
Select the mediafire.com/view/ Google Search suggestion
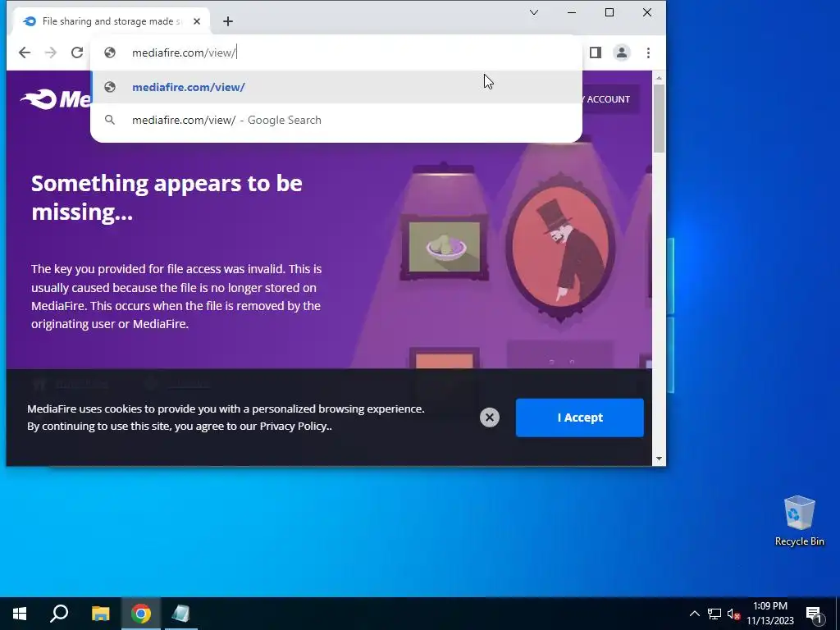pos(336,120)
